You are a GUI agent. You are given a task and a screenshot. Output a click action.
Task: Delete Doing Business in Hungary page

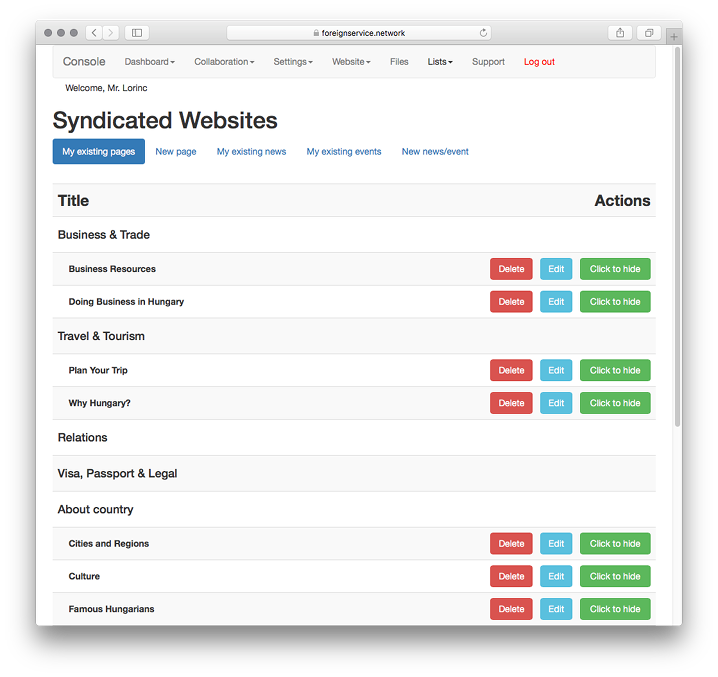tap(511, 302)
